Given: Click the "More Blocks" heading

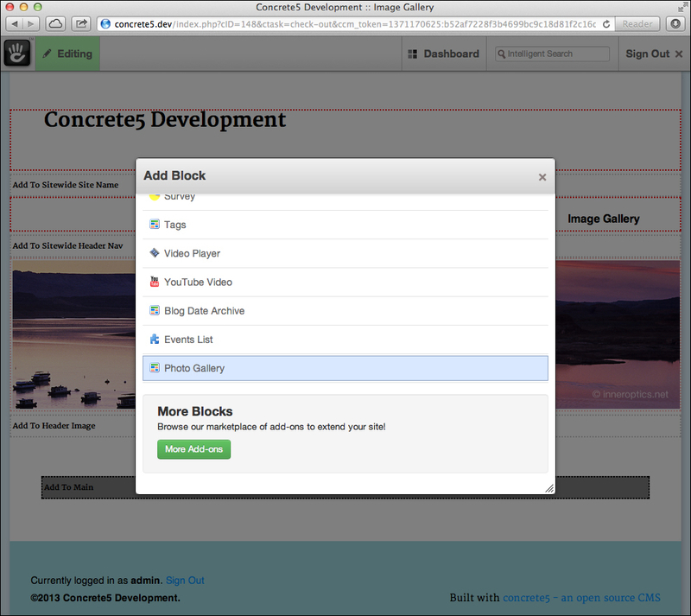Looking at the screenshot, I should [195, 411].
